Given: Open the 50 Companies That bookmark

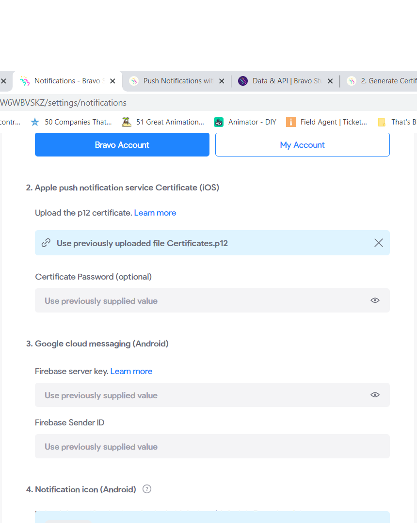Looking at the screenshot, I should [71, 122].
